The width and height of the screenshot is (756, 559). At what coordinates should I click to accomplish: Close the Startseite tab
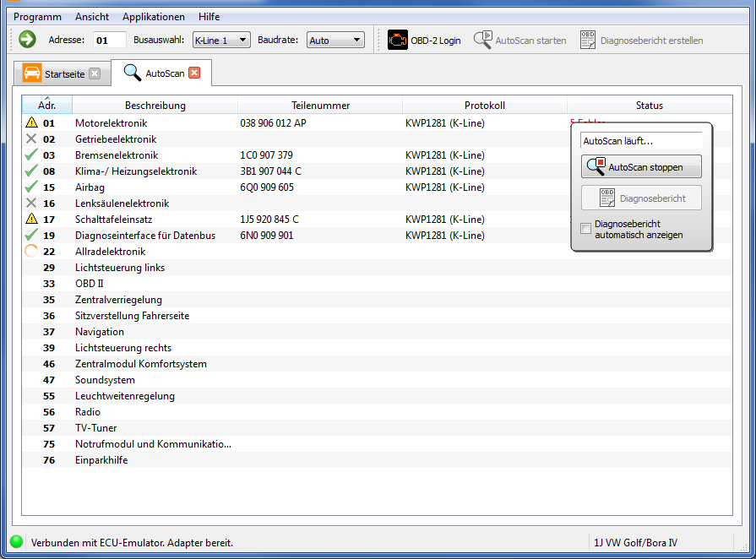point(95,73)
